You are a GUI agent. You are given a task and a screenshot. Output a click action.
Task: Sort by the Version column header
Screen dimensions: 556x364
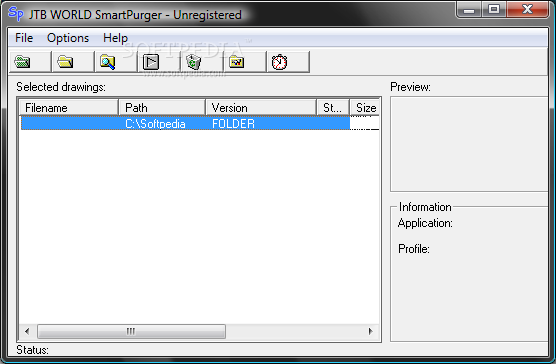[x=261, y=107]
